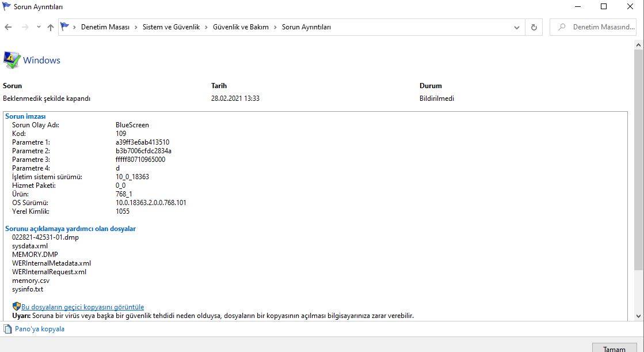Open Bu dosyaların geçici kopyasını görüntüle link
This screenshot has width=644, height=352.
pos(82,306)
